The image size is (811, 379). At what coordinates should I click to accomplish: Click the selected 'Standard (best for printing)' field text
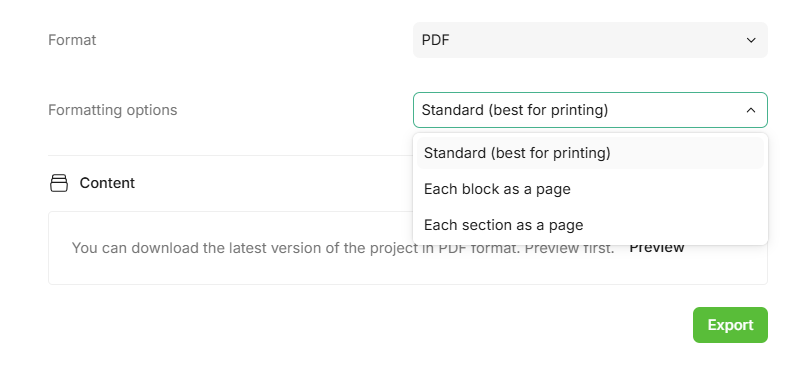point(515,110)
